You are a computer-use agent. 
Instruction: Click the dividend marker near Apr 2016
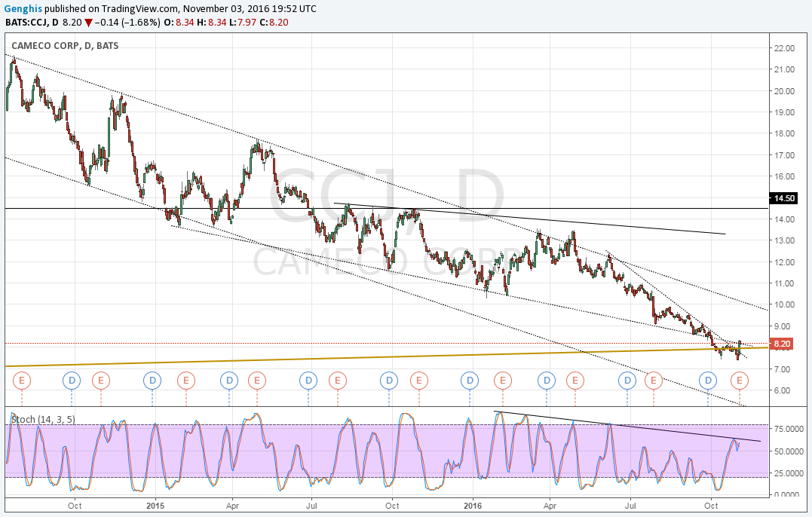coord(547,381)
